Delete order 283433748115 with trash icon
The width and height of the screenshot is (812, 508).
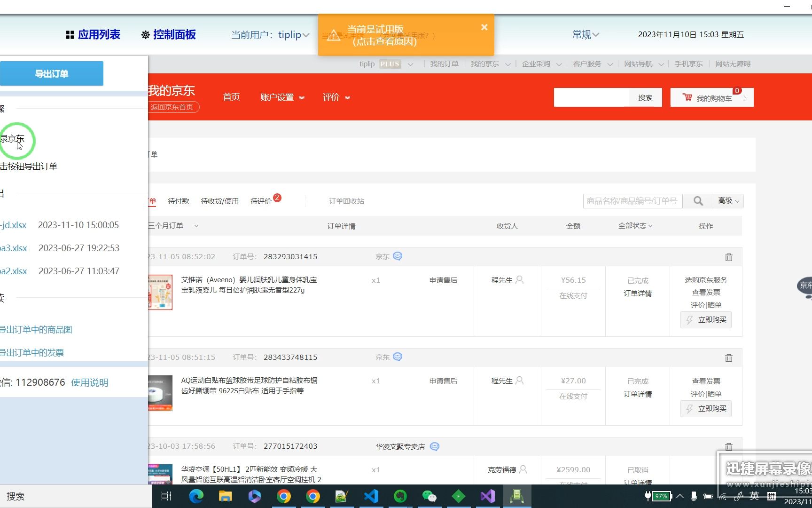pyautogui.click(x=729, y=358)
